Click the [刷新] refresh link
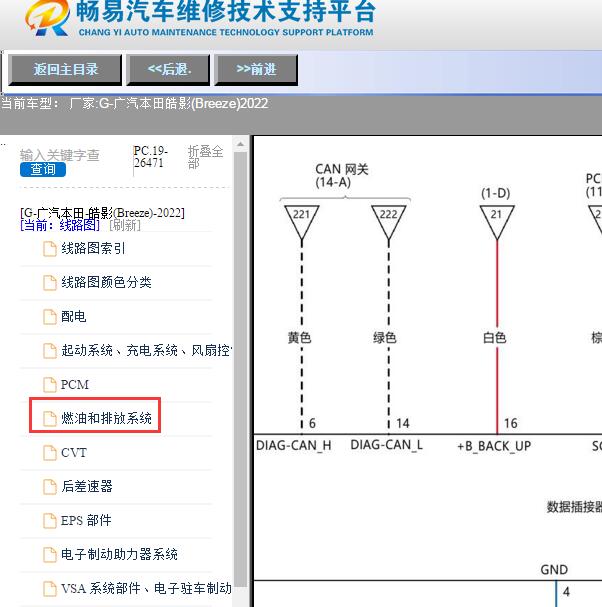This screenshot has width=602, height=607. coord(125,225)
